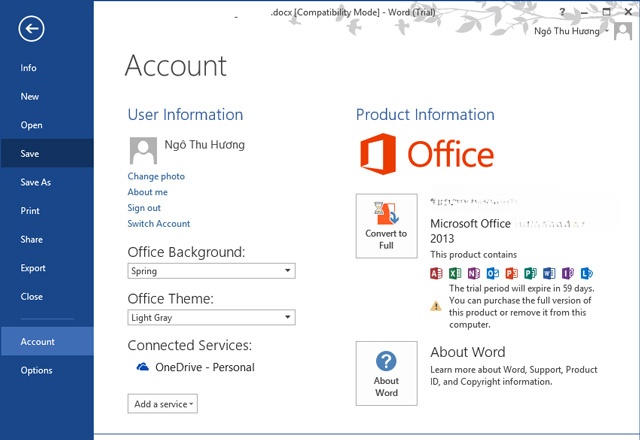This screenshot has height=440, width=640.
Task: Open account menu next to Ngô Thu Hương
Action: (607, 31)
